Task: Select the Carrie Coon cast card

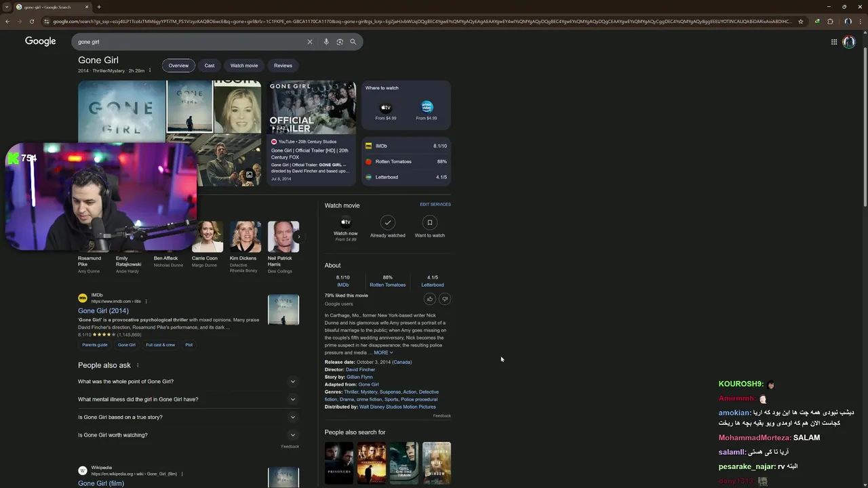Action: pyautogui.click(x=207, y=246)
